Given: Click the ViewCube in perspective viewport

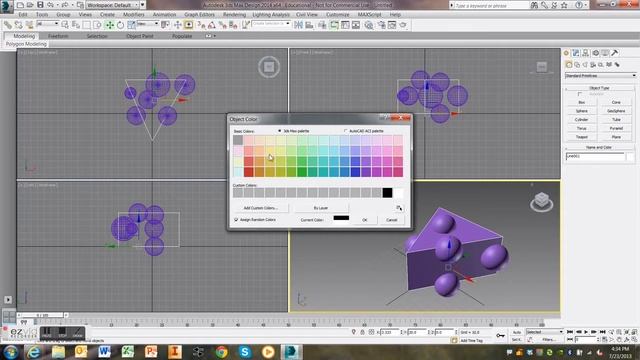Looking at the screenshot, I should click(x=542, y=201).
